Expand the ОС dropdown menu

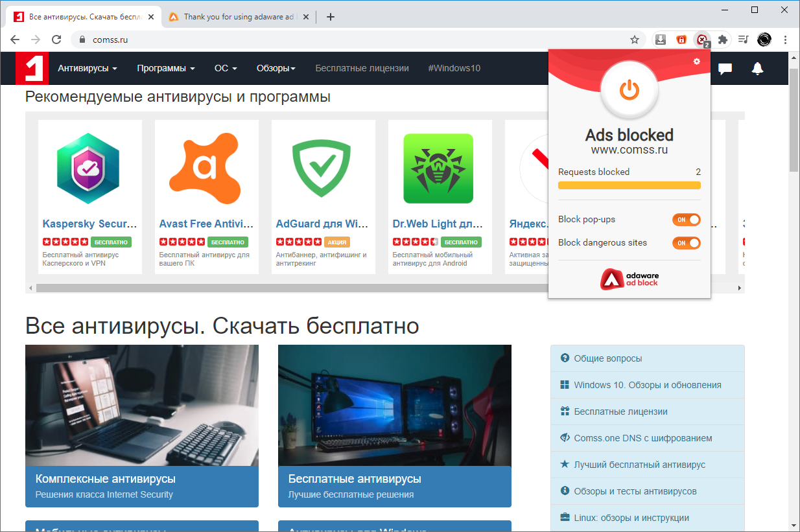click(x=226, y=68)
